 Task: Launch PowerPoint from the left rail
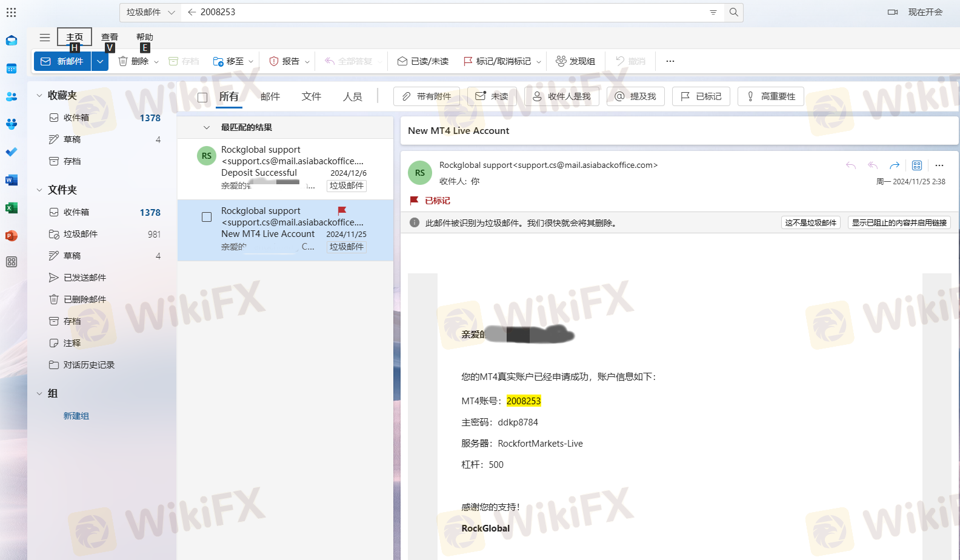(12, 236)
